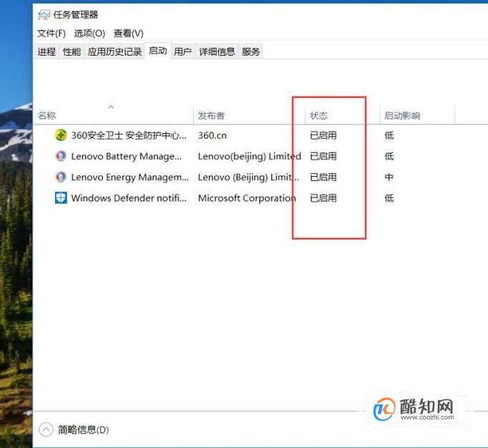Select the 360安全卫士 startup entry name
488x448 pixels.
[x=129, y=135]
